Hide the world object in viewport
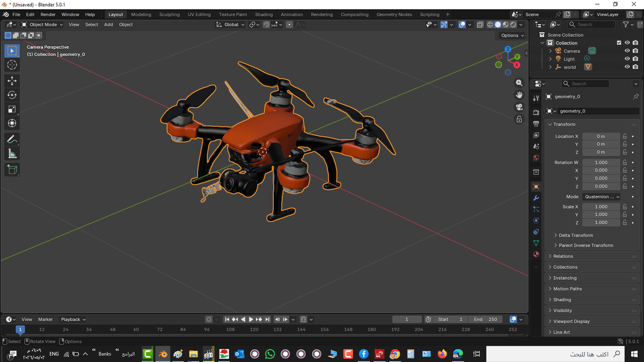The width and height of the screenshot is (644, 362). 627,67
